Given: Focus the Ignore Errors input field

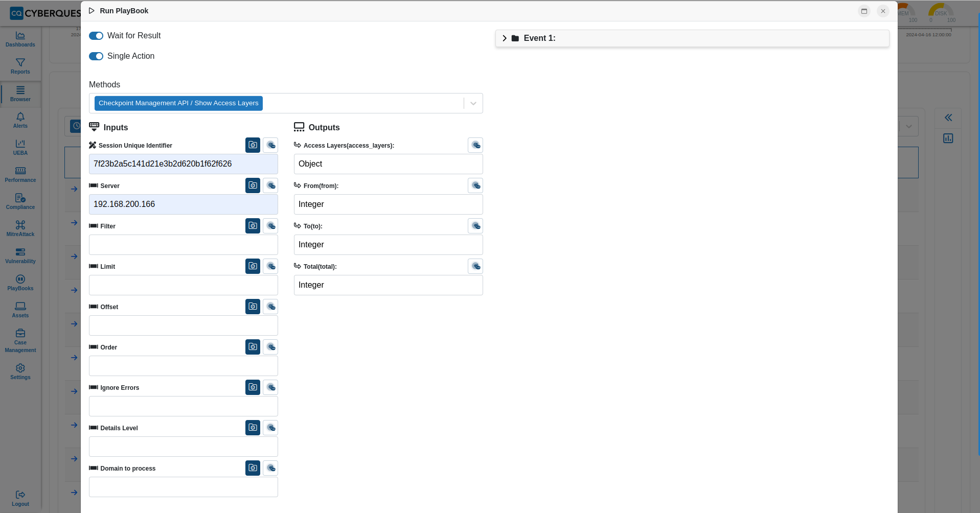Looking at the screenshot, I should pyautogui.click(x=184, y=406).
